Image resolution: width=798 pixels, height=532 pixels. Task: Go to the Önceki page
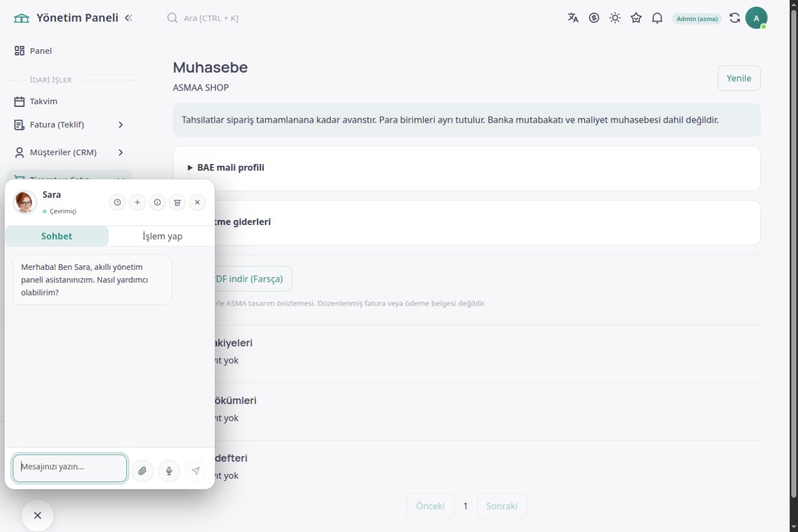430,506
